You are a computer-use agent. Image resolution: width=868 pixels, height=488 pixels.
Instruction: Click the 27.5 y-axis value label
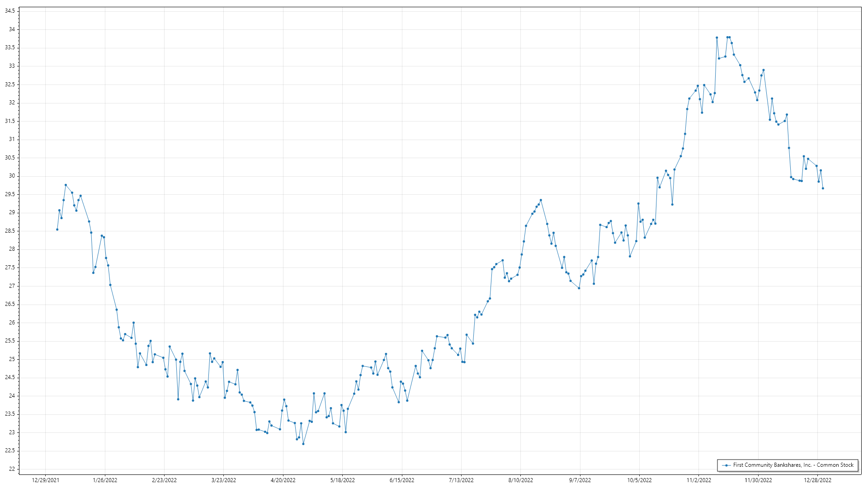10,267
